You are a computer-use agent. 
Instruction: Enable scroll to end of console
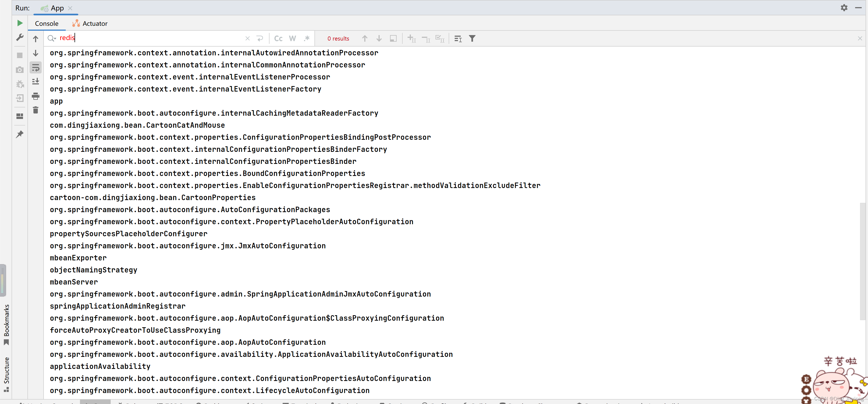coord(36,81)
